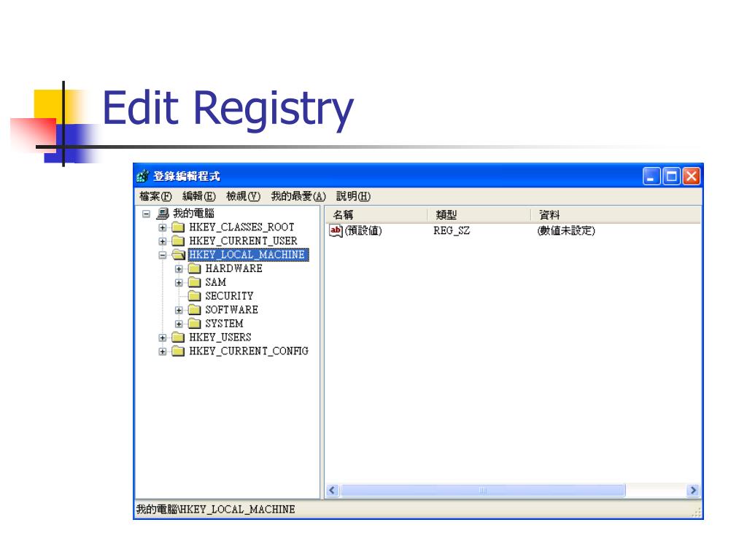Expand the HKEY_USERS key
This screenshot has height=560, width=747.
[163, 338]
